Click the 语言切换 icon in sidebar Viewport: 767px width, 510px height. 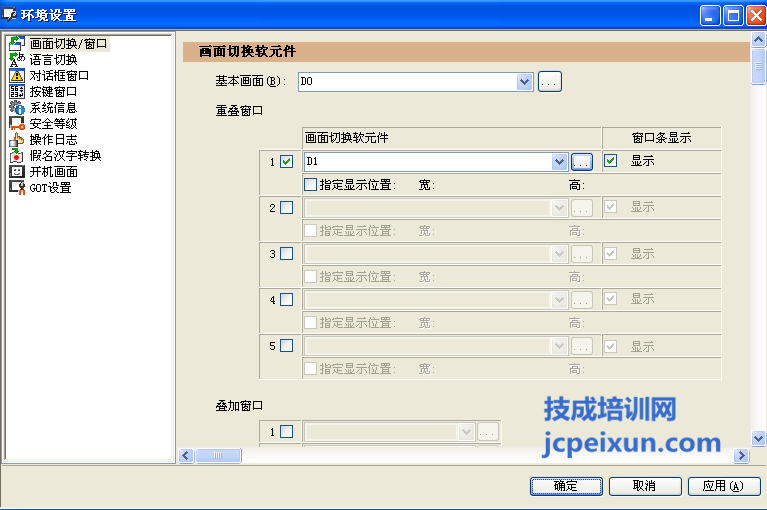click(x=16, y=60)
